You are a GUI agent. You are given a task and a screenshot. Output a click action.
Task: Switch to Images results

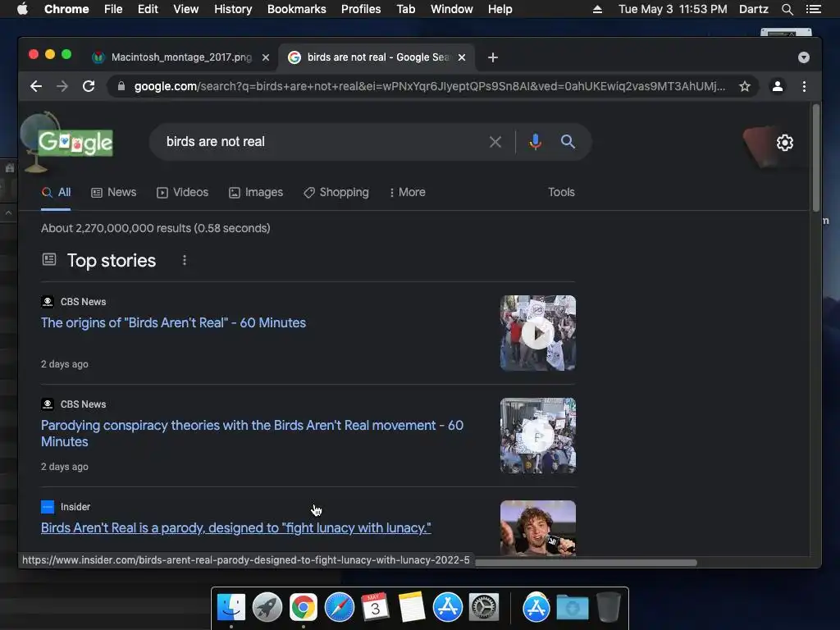pos(256,192)
